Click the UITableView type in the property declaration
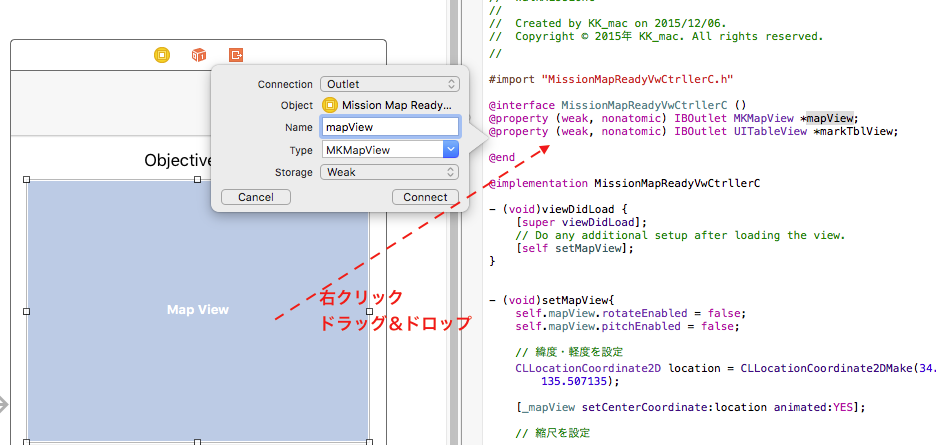The width and height of the screenshot is (936, 445). click(770, 131)
